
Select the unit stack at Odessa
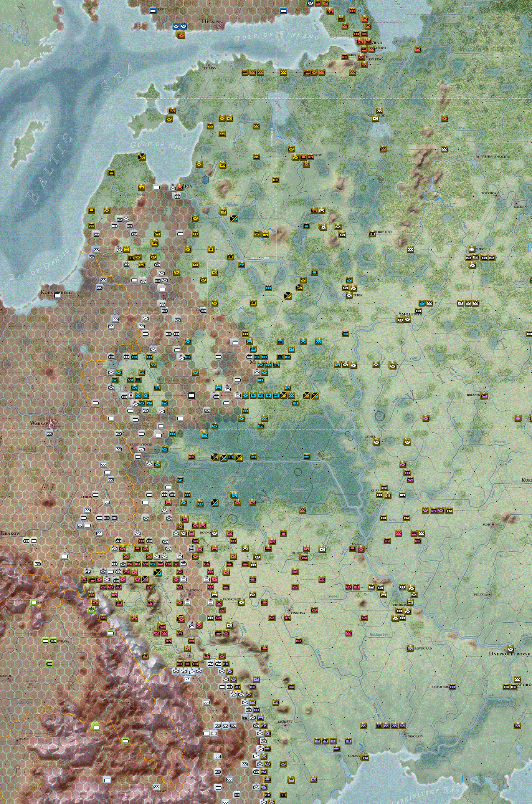[x=365, y=758]
